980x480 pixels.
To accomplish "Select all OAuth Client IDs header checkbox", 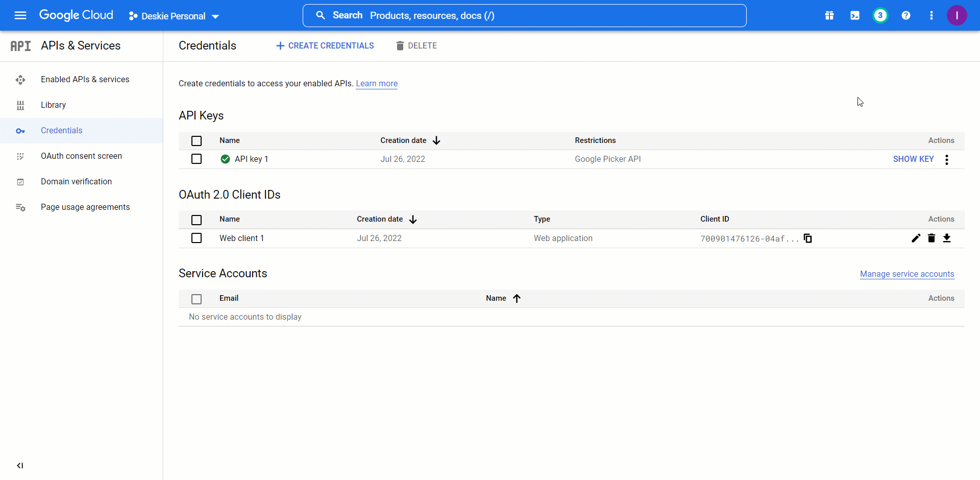I will tap(197, 220).
